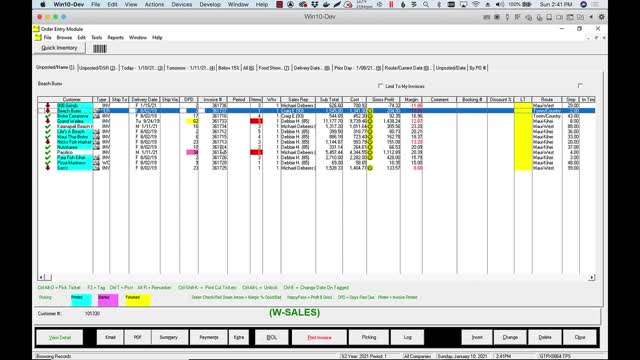Viewport: 640px width, 360px height.
Task: Click happy face icon on Grand Wailea row
Action: click(x=370, y=121)
